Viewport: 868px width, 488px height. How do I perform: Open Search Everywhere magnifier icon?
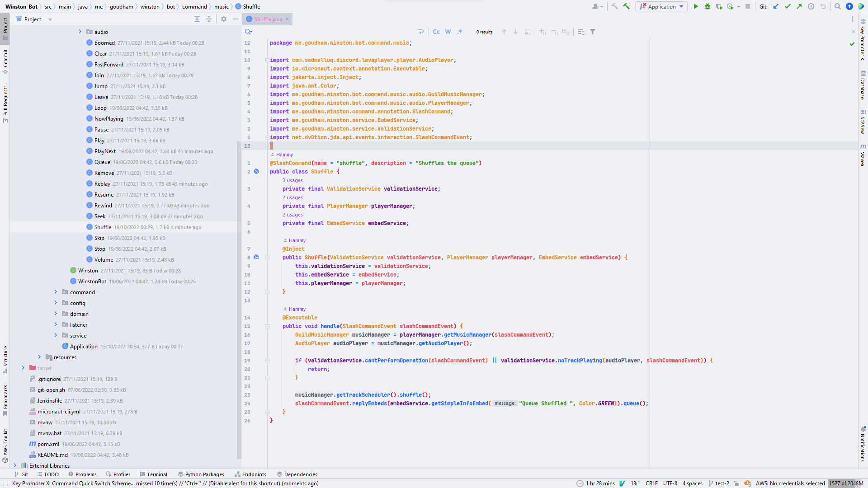pyautogui.click(x=837, y=7)
